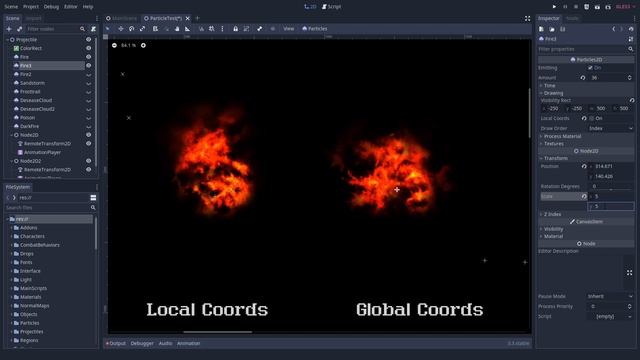640x360 pixels.
Task: Click the zoom in plus button in viewport
Action: click(143, 45)
